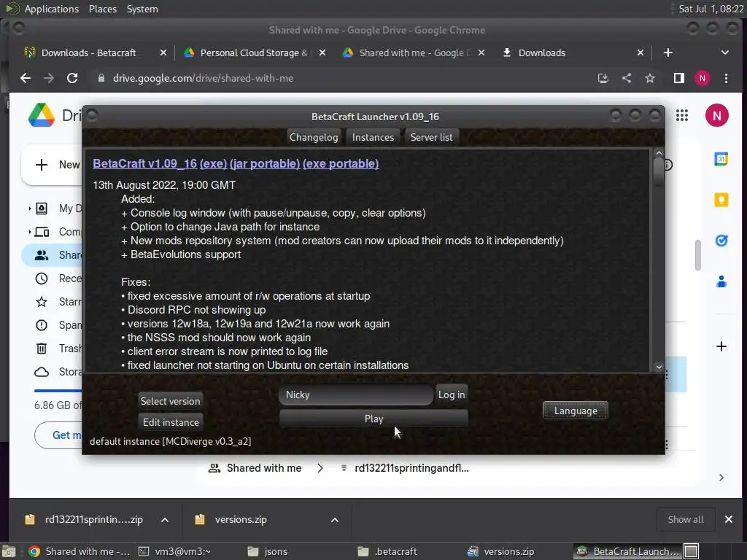Switch to the Server list tab
Viewport: 747px width, 560px height.
click(432, 137)
